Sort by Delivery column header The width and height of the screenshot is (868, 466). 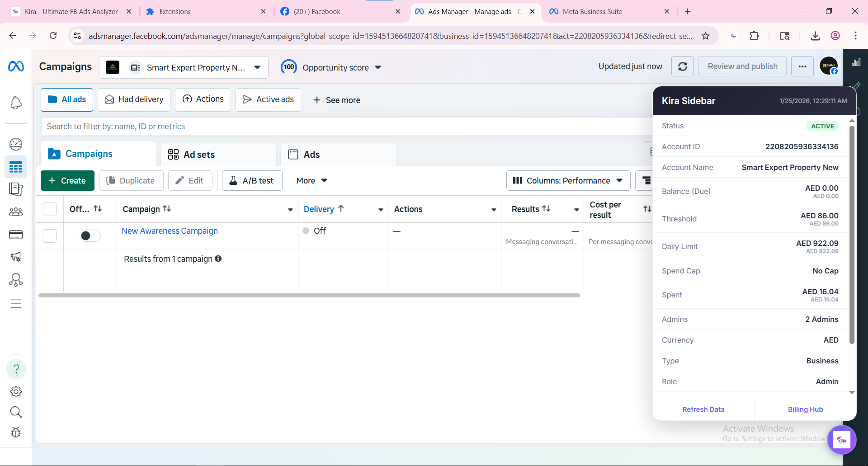click(x=324, y=209)
